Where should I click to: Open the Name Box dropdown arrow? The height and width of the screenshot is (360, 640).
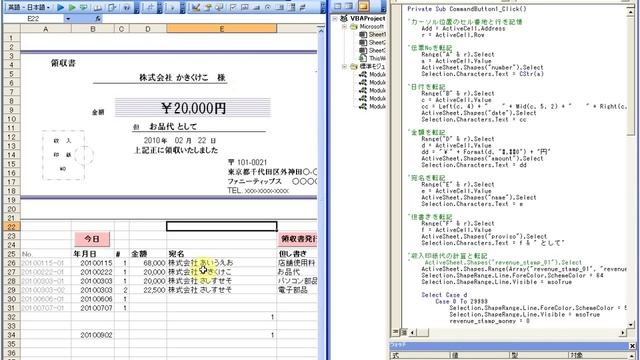pos(68,19)
